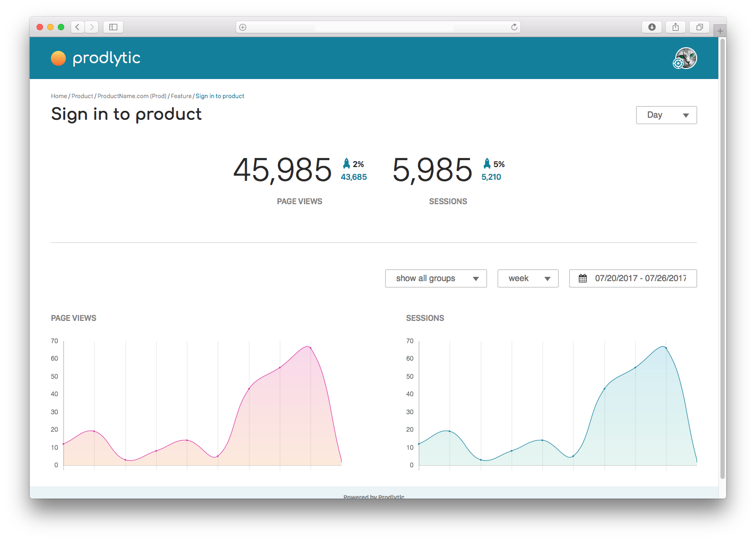Show all tabs overview button
The height and width of the screenshot is (541, 756).
pos(699,27)
